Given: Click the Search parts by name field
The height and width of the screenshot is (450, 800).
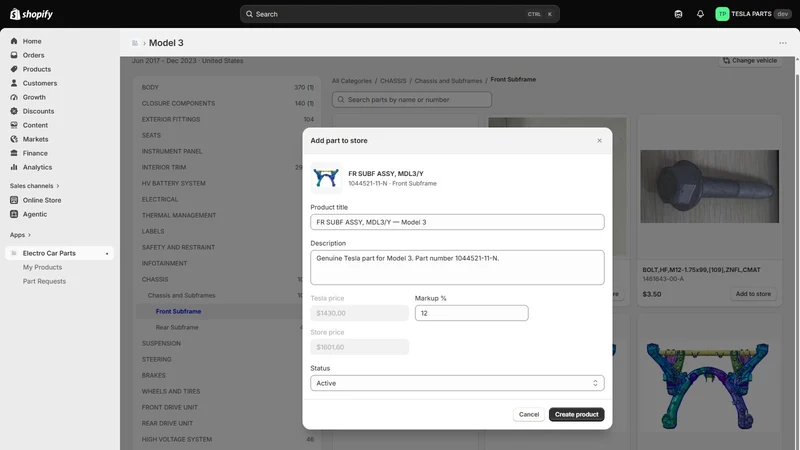Looking at the screenshot, I should click(x=412, y=99).
